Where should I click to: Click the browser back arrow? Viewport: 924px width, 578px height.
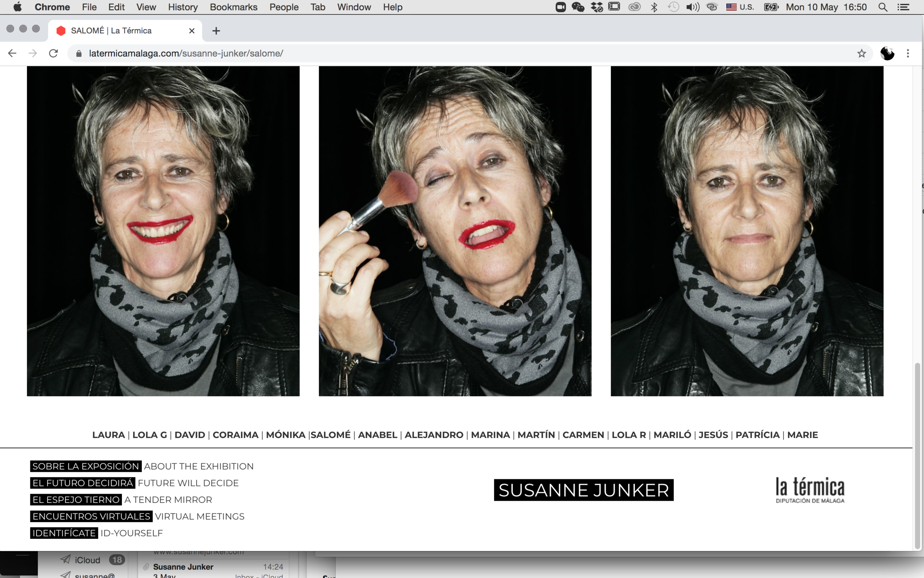[12, 54]
